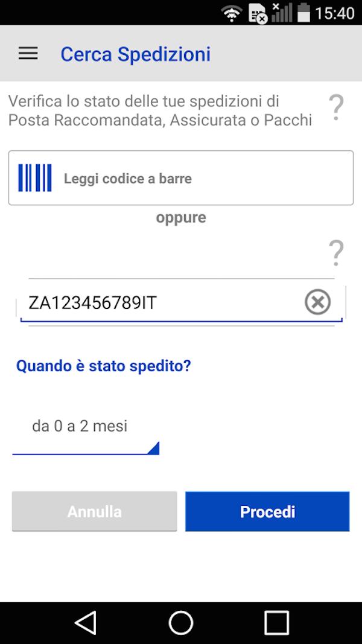
Task: Tap the Cerca Spedizioni title
Action: [136, 54]
